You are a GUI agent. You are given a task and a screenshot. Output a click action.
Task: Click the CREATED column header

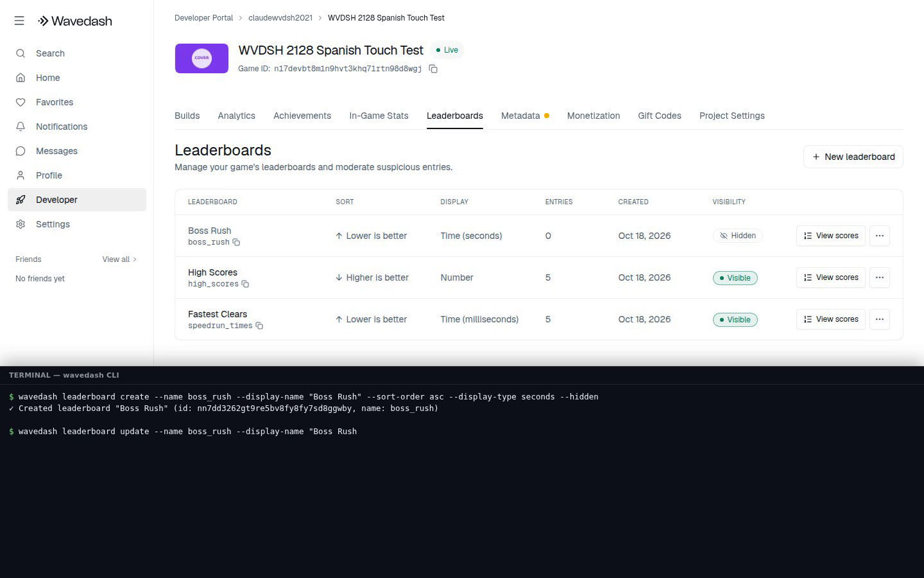point(633,202)
